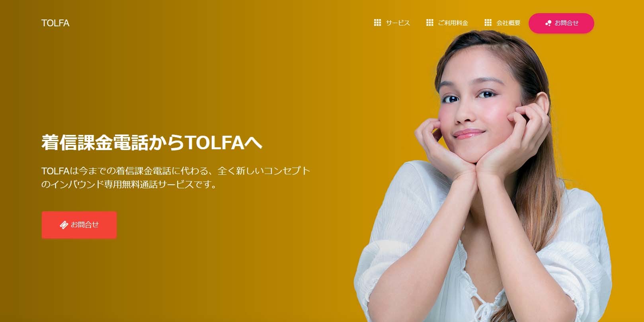
Task: Click the お問合せ label text in the red button
Action: (x=85, y=225)
